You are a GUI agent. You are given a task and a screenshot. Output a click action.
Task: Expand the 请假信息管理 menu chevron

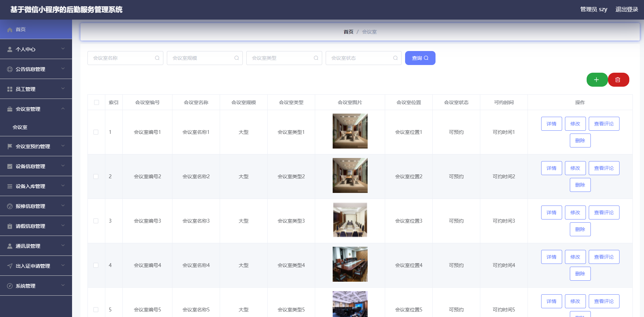pyautogui.click(x=63, y=225)
